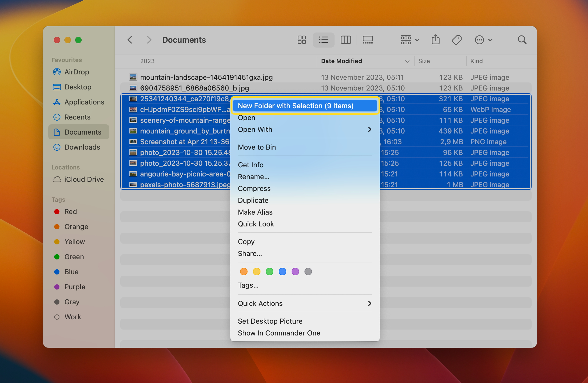
Task: Click the List View button in toolbar
Action: point(323,40)
